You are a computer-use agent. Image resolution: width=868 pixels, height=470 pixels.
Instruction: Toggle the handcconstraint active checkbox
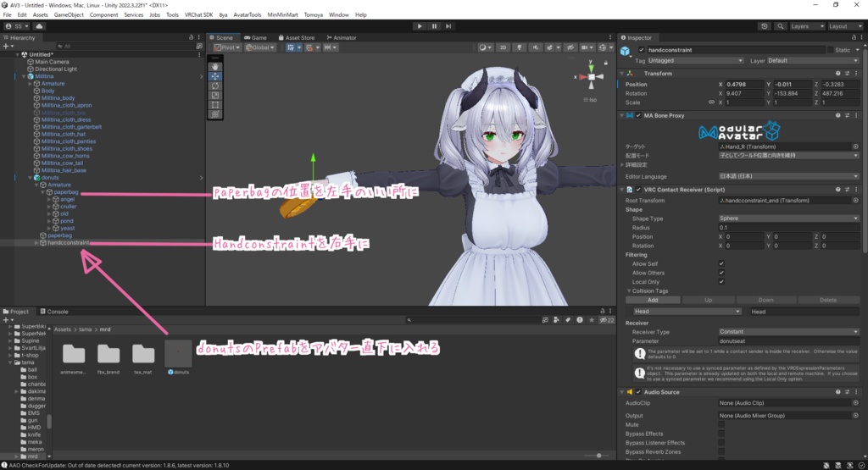(642, 50)
